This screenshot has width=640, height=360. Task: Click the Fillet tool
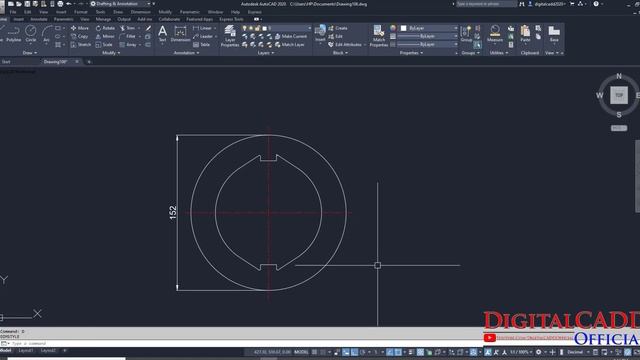point(127,36)
